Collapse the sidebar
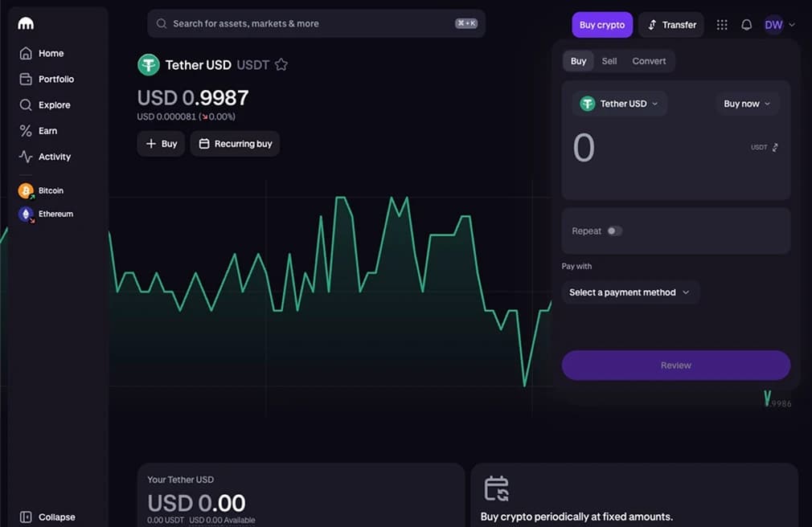This screenshot has width=812, height=527. (x=47, y=517)
